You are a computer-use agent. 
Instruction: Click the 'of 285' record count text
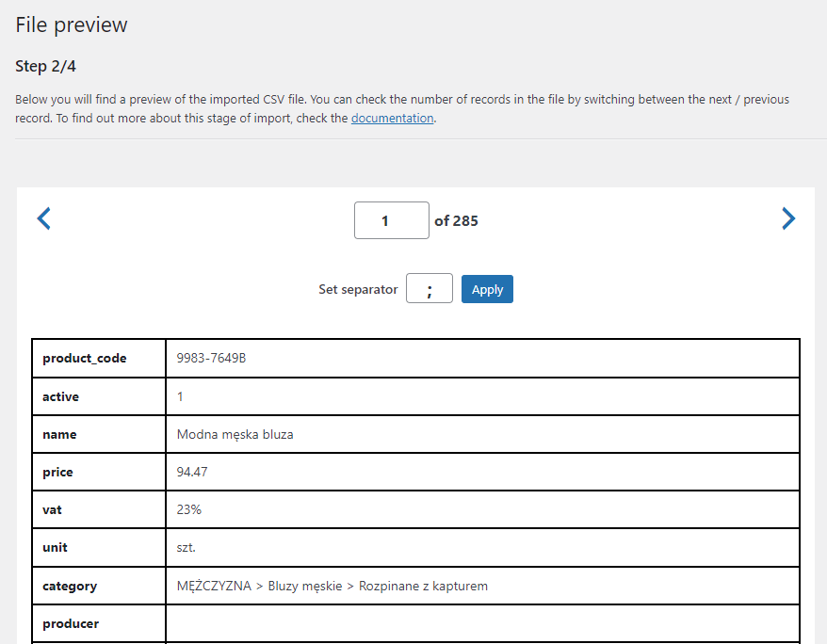pyautogui.click(x=456, y=221)
